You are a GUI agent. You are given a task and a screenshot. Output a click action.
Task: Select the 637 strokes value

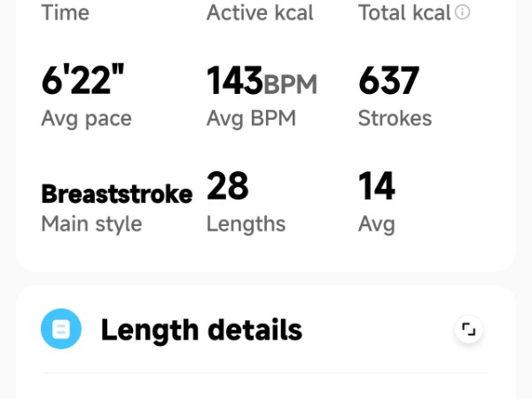[388, 82]
